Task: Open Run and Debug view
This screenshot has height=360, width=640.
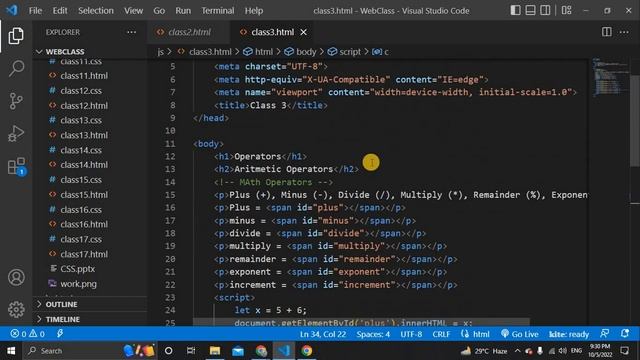Action: pyautogui.click(x=16, y=133)
